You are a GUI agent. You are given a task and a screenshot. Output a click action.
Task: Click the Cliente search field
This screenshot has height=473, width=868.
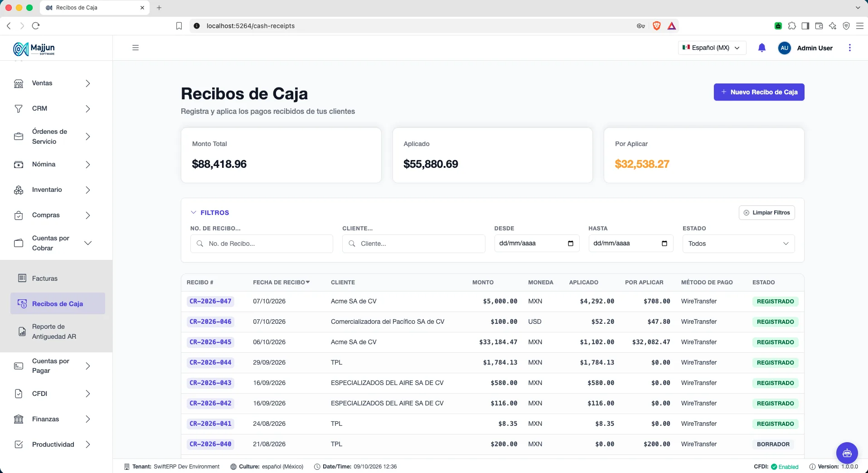coord(413,244)
